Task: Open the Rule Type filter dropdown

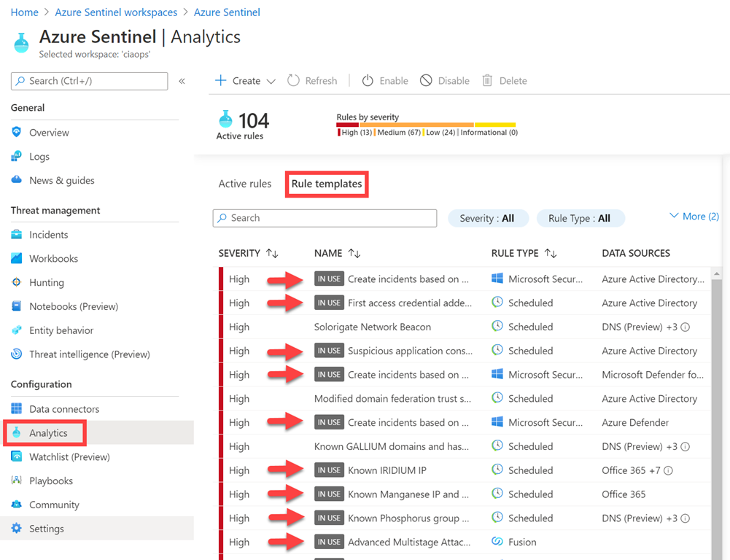Action: click(x=580, y=218)
